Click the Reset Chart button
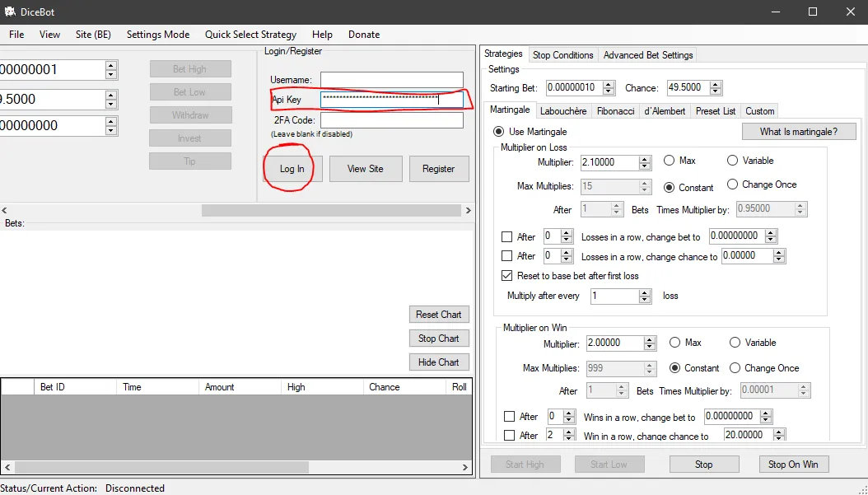The width and height of the screenshot is (868, 495). coord(438,315)
